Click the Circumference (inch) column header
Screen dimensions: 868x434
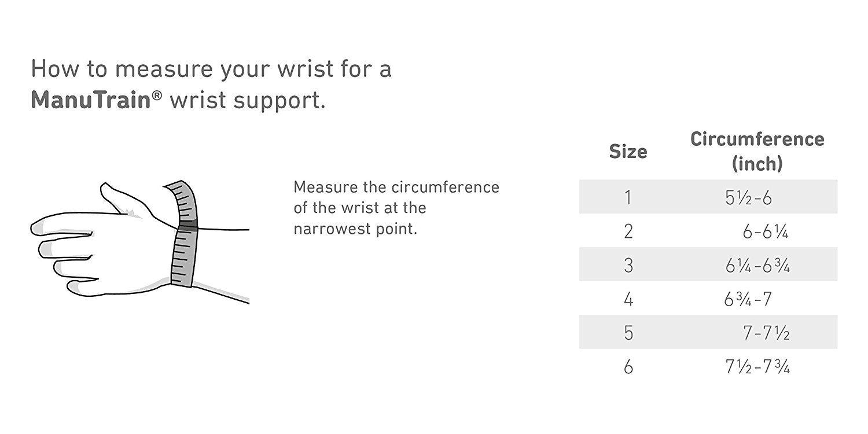[x=757, y=151]
